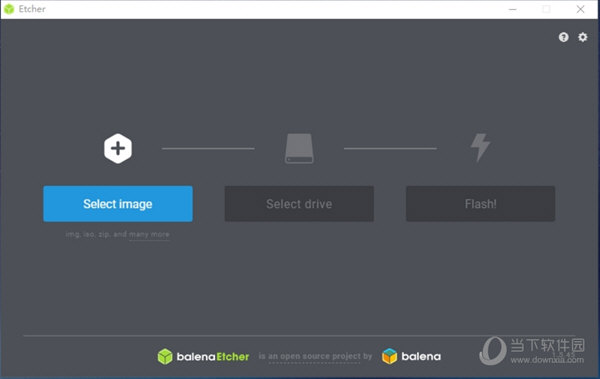600x379 pixels.
Task: Click the gray drive icon
Action: [x=299, y=149]
